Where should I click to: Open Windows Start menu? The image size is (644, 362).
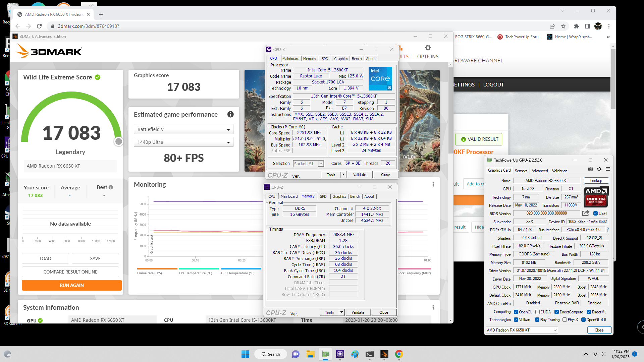(245, 354)
